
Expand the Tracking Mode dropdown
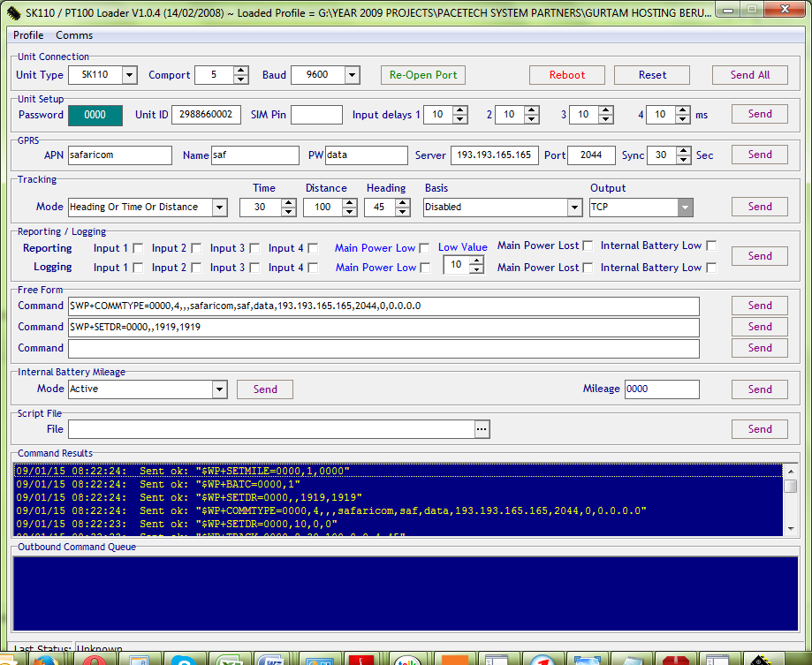point(218,208)
